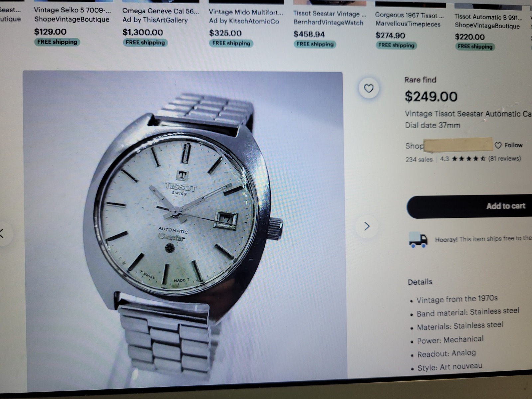Open the 81 reviews link
This screenshot has width=532, height=399.
point(504,159)
